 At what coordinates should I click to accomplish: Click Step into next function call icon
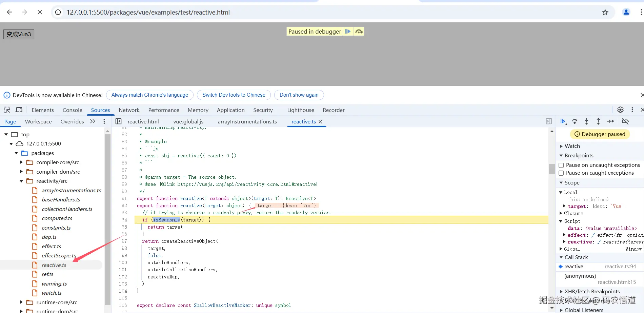click(x=586, y=121)
